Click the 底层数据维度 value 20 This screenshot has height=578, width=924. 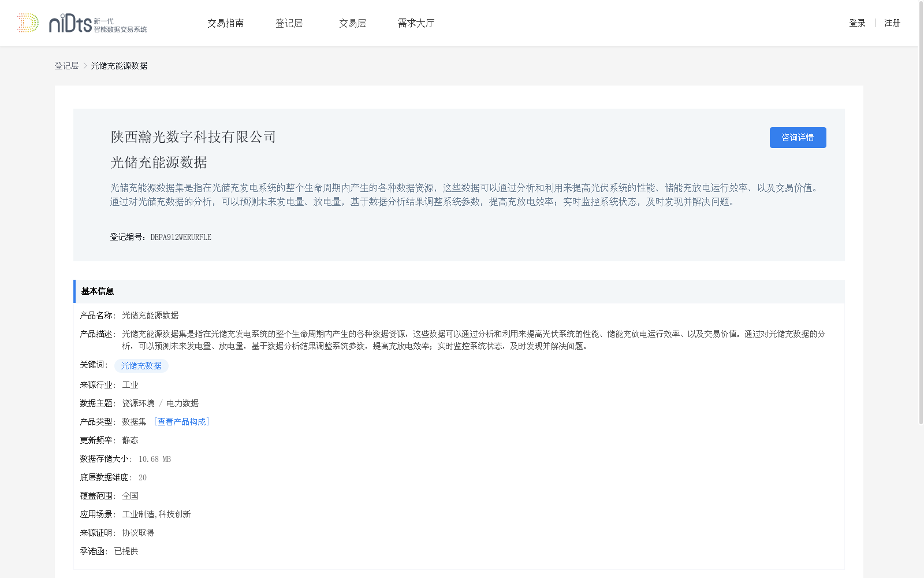(143, 477)
